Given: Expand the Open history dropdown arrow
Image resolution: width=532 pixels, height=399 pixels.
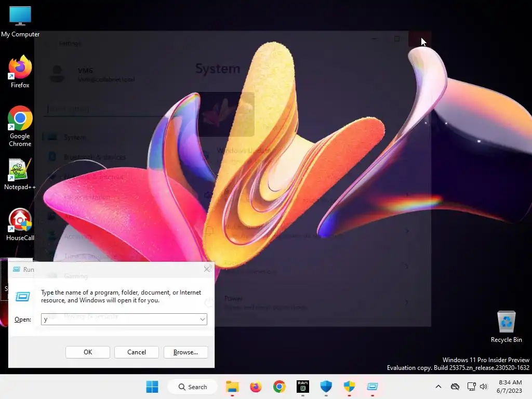Looking at the screenshot, I should [x=203, y=320].
